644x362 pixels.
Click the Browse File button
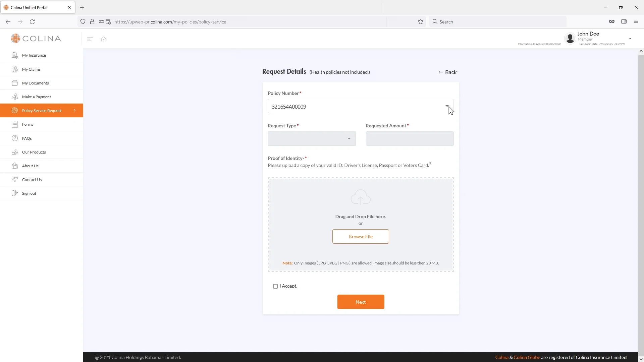(361, 237)
